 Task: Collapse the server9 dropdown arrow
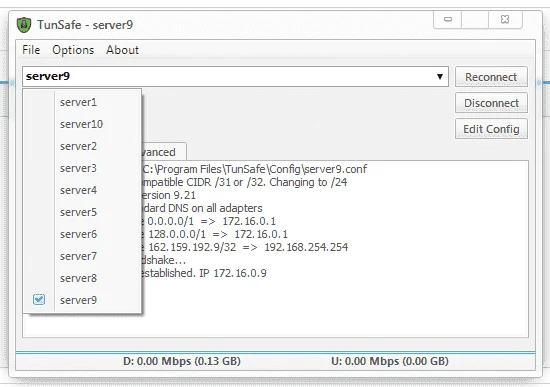(440, 76)
